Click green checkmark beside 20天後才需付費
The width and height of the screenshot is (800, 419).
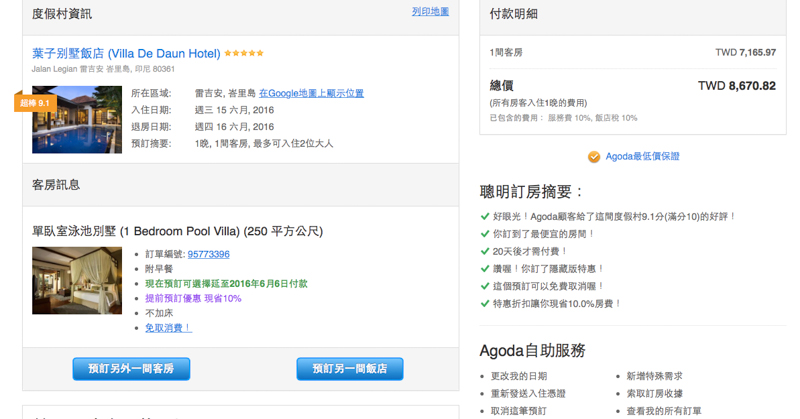click(485, 251)
